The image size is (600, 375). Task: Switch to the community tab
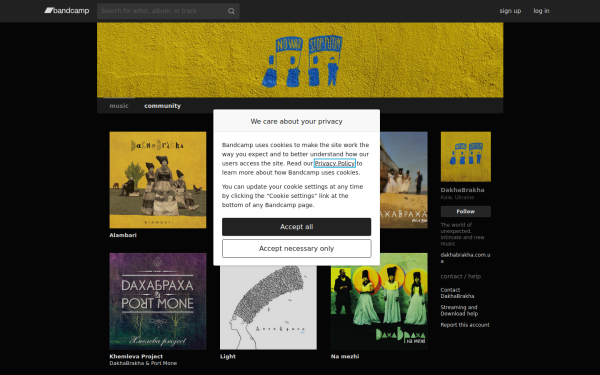tap(162, 106)
